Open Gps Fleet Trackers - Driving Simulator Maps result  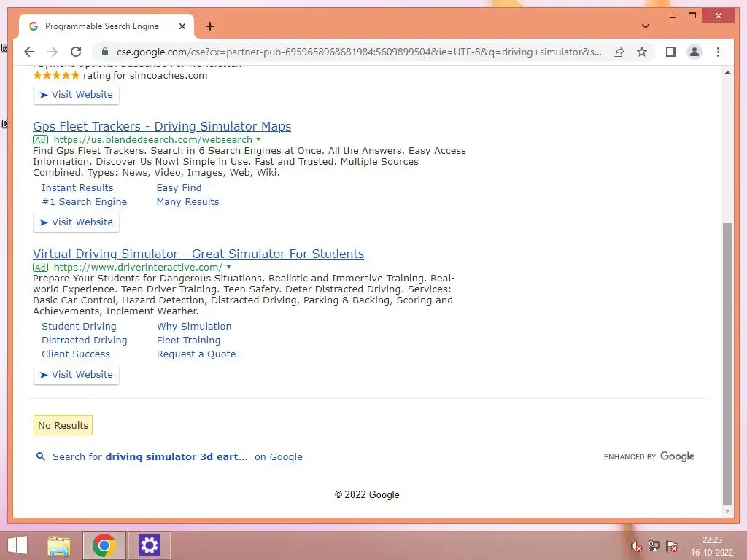pos(162,126)
